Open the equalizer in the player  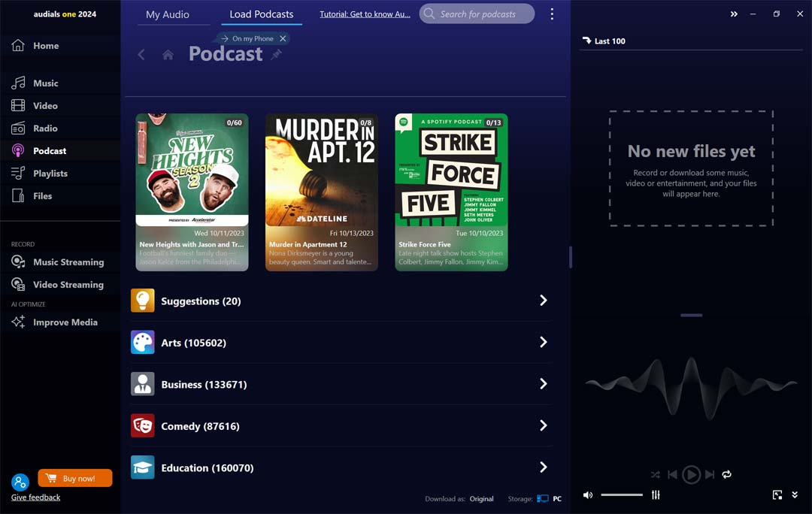click(x=655, y=494)
